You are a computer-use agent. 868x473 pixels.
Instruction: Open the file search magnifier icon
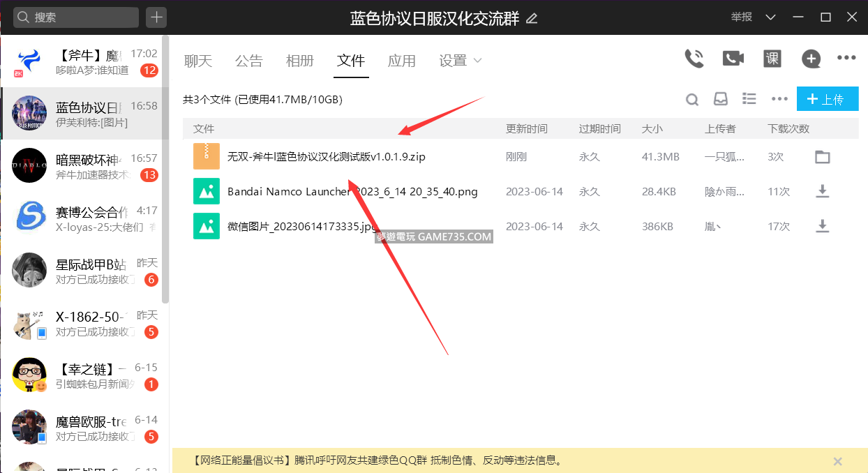[x=692, y=100]
